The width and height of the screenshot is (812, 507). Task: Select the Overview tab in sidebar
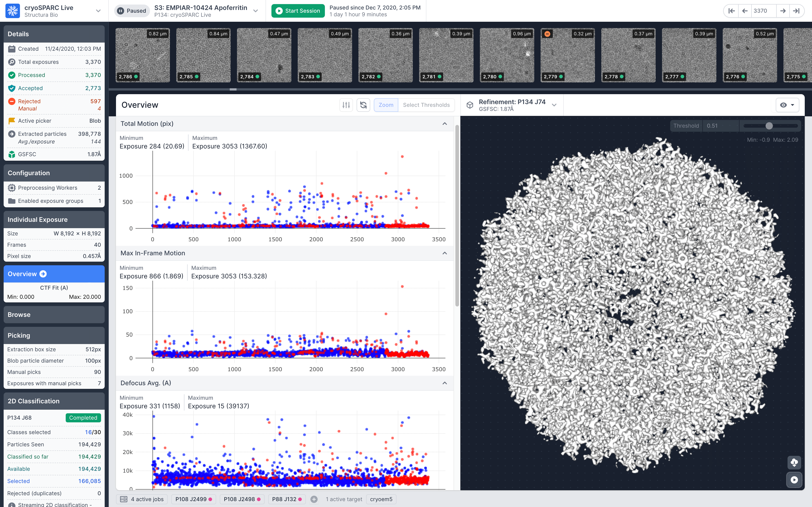(x=54, y=274)
